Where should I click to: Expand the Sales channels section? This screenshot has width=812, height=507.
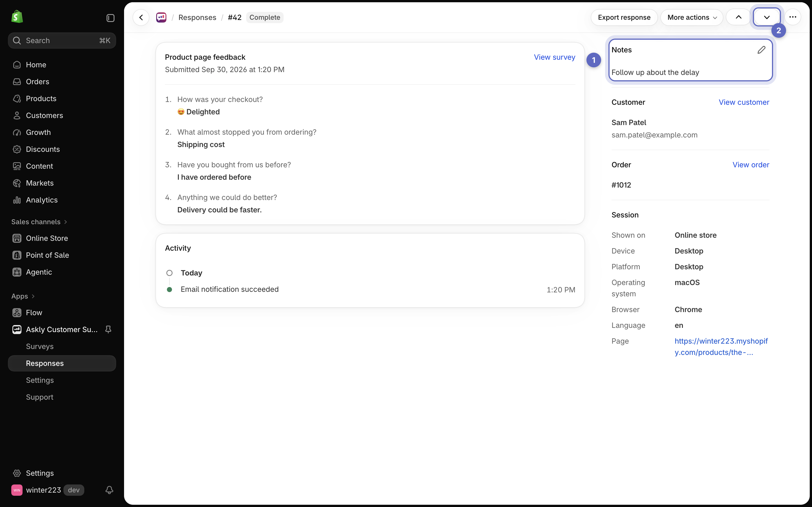click(x=39, y=222)
